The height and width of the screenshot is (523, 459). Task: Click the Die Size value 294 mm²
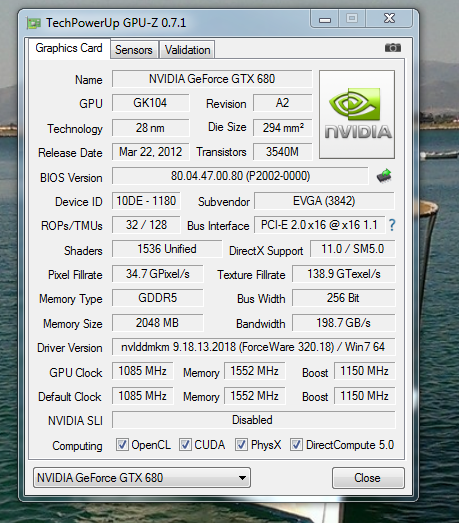[x=283, y=128]
